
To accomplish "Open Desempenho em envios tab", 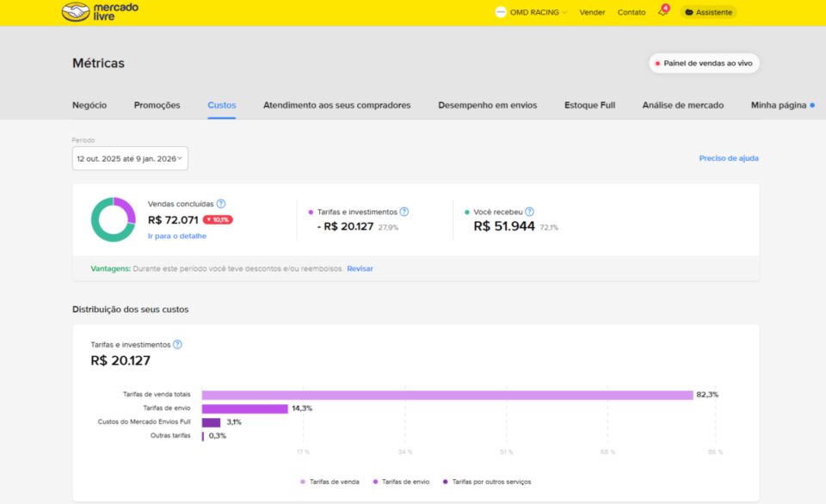I will tap(488, 105).
